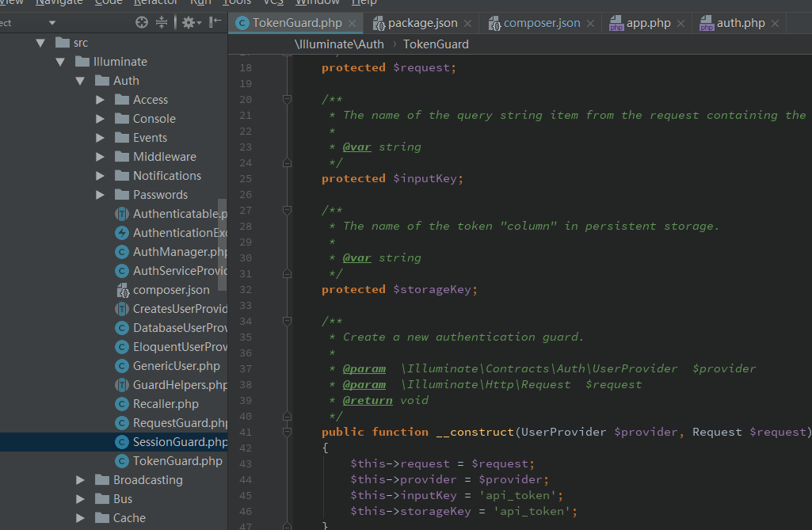Open the Refactor menu

(155, 2)
